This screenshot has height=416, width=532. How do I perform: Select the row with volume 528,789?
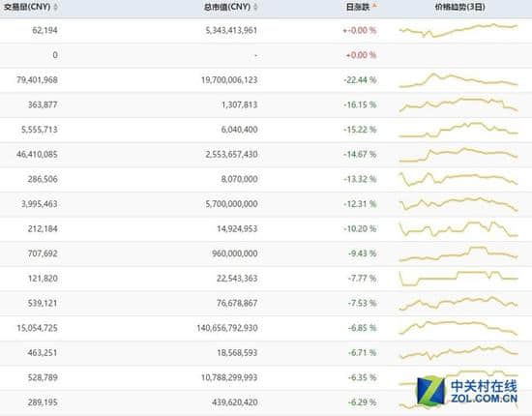click(266, 377)
